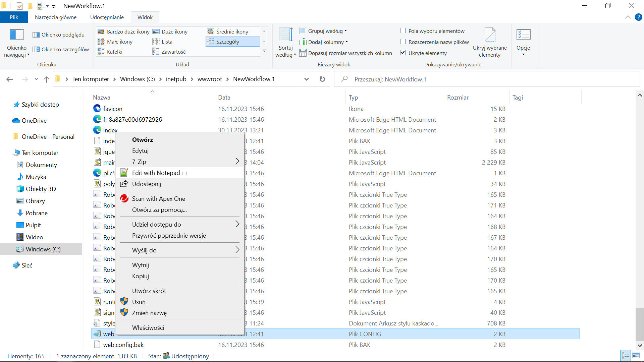This screenshot has width=644, height=362.
Task: Choose Otwórz za pomocą... entry
Action: point(180,210)
